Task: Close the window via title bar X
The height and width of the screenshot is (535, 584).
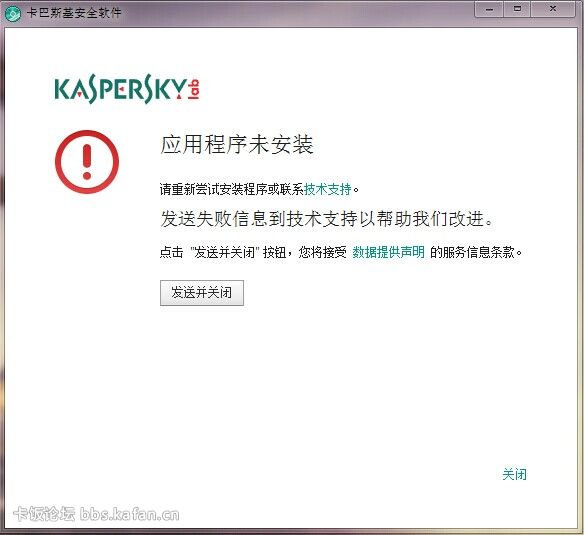Action: coord(553,9)
